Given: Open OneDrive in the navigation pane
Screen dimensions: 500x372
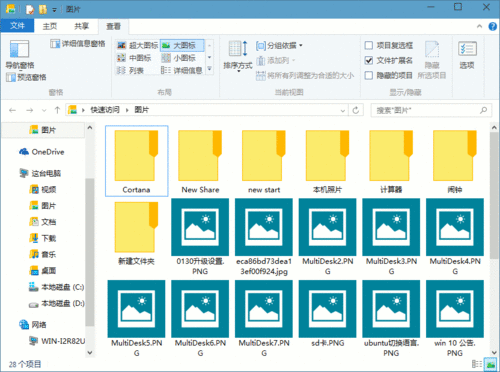Looking at the screenshot, I should pos(42,152).
